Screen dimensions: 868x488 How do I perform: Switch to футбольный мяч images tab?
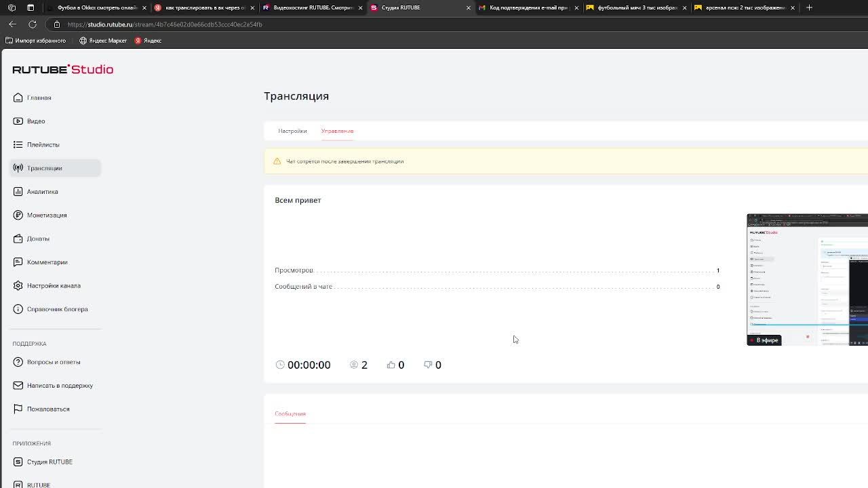635,7
